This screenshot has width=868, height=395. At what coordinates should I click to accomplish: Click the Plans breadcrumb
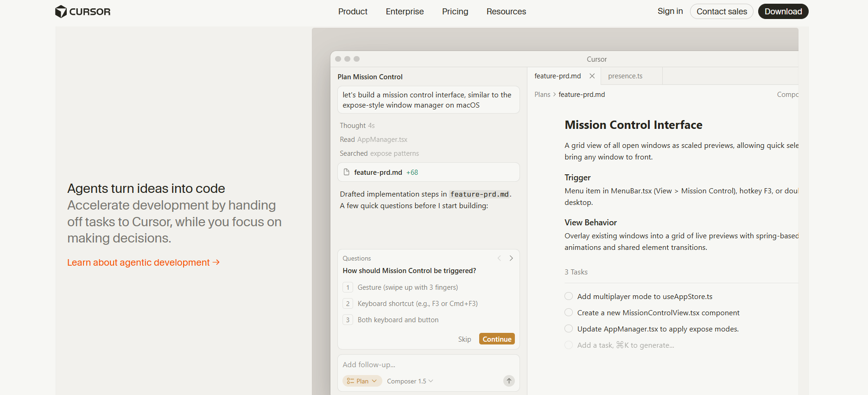point(542,95)
